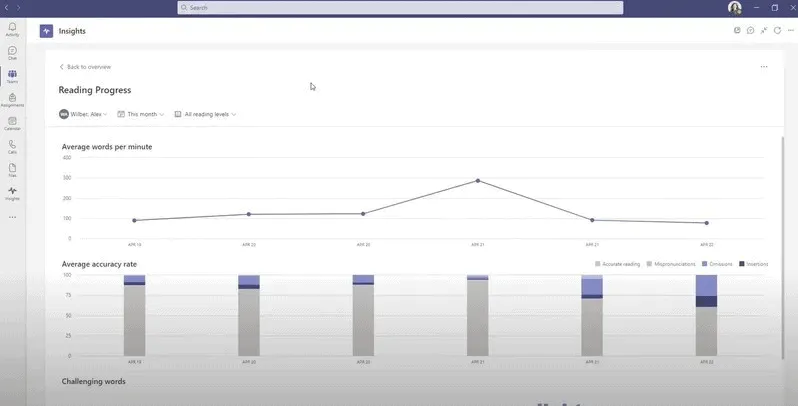The width and height of the screenshot is (798, 406).
Task: Open the Calendar app in the sidebar
Action: pos(12,122)
